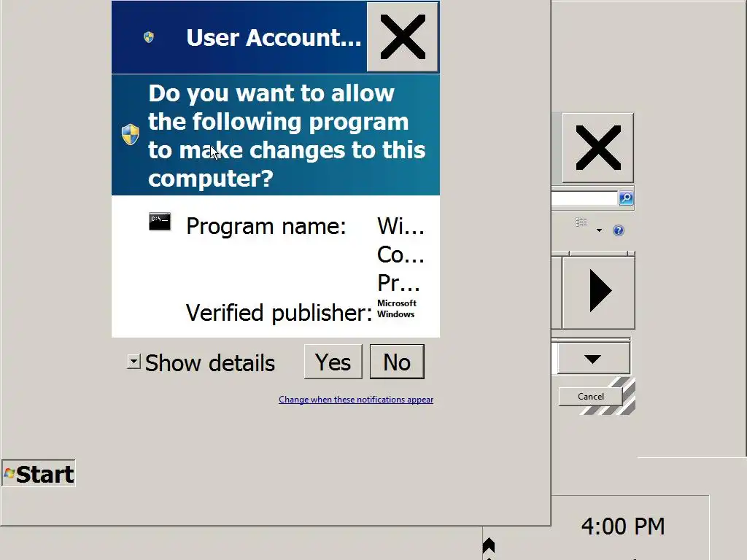Close the User Account Control dialog
Screen dimensions: 747x560
403,37
